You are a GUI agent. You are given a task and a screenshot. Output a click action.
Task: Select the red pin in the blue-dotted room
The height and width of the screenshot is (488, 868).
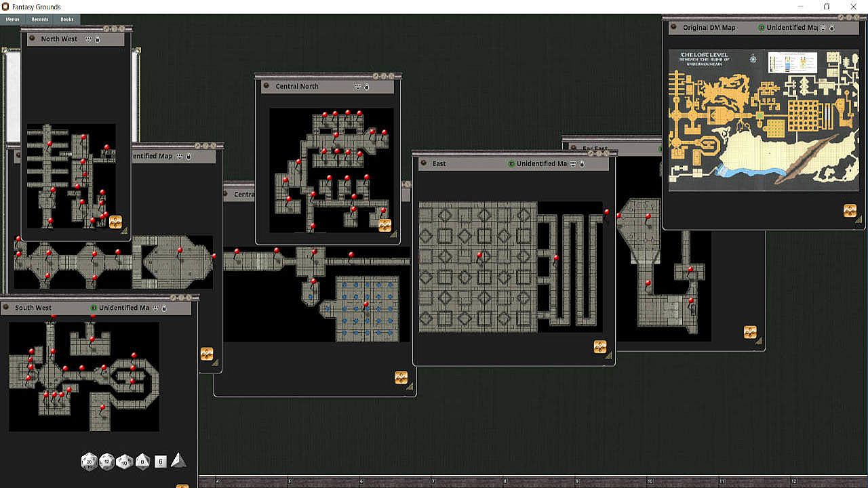coord(366,304)
